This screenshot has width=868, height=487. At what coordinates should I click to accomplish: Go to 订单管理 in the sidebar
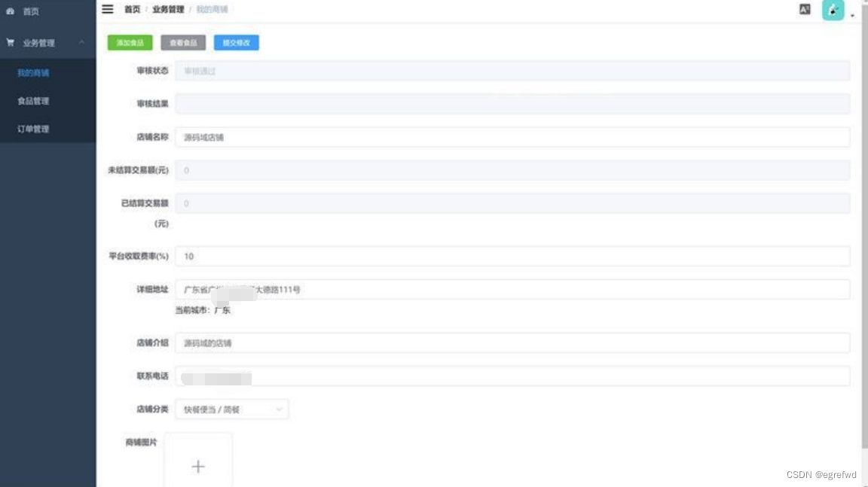coord(33,129)
